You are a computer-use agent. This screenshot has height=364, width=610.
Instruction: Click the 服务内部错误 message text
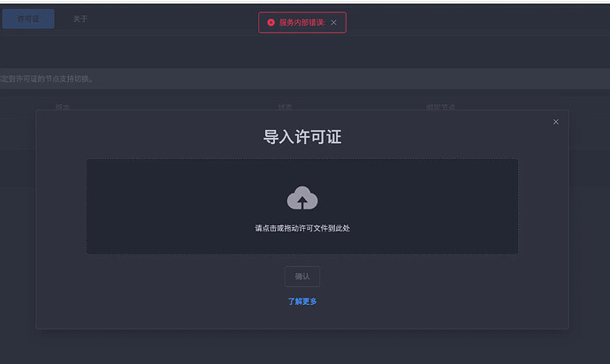pyautogui.click(x=301, y=23)
